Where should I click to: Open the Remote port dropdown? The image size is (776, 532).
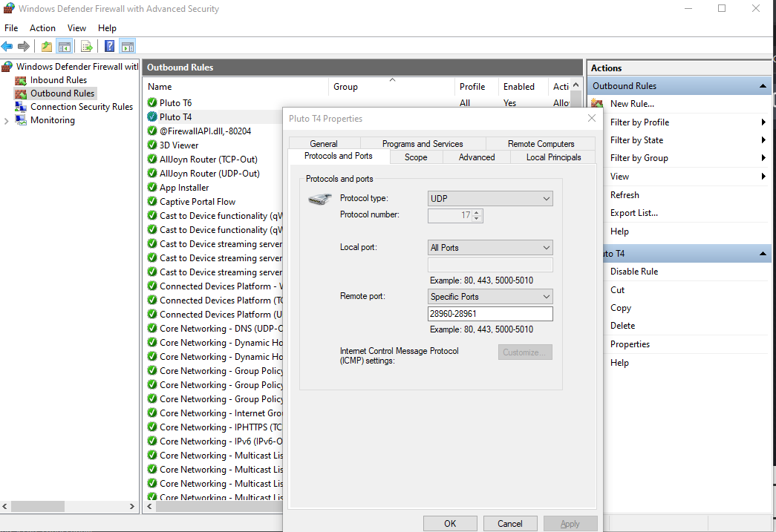[x=490, y=297]
